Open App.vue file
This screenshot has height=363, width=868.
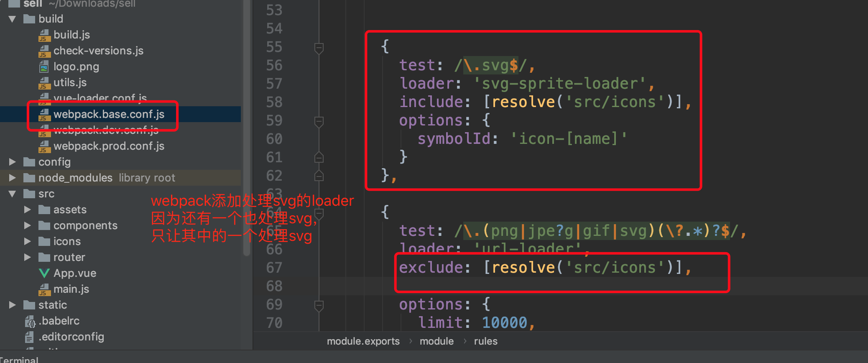tap(75, 273)
